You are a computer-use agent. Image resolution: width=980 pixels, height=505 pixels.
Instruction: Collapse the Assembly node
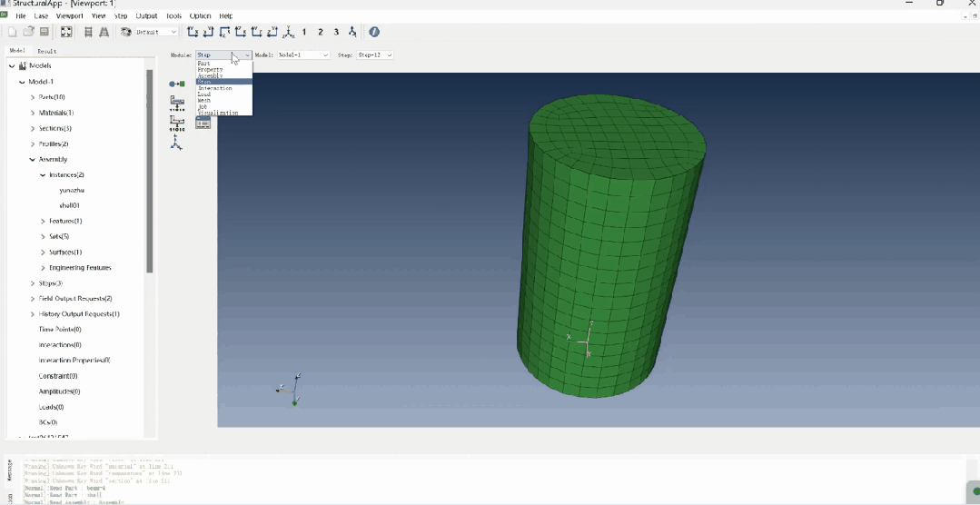33,159
